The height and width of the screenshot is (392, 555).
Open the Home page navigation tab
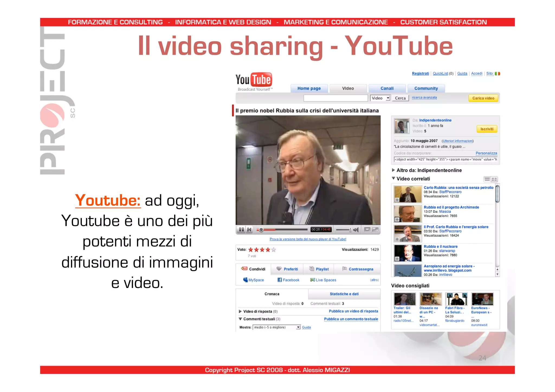[x=309, y=88]
